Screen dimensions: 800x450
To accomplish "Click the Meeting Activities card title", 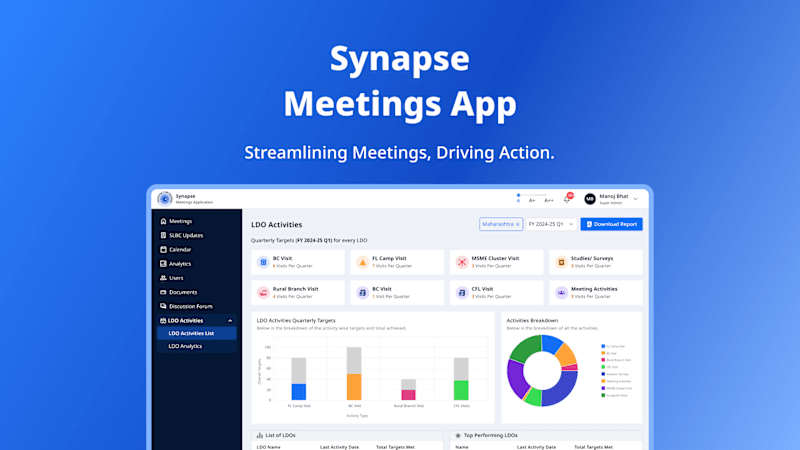I will pos(594,289).
